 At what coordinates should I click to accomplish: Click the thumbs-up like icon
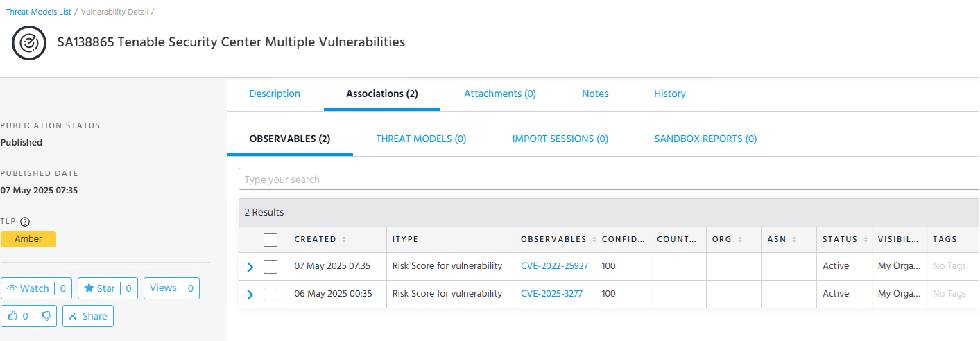coord(13,316)
